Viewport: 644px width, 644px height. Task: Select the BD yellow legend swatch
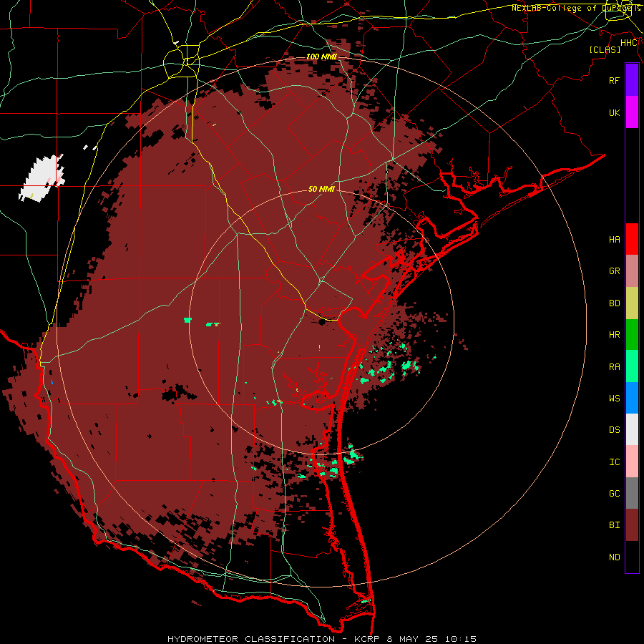point(632,303)
